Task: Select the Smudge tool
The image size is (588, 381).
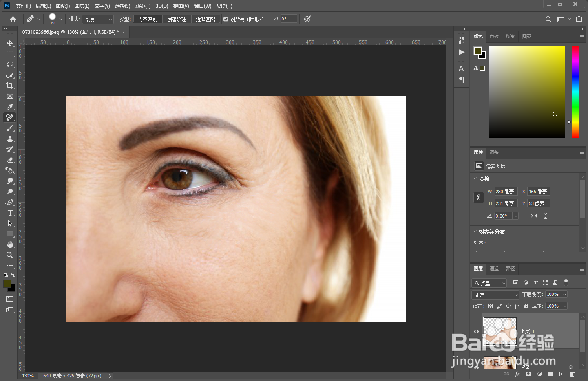Action: pos(10,181)
